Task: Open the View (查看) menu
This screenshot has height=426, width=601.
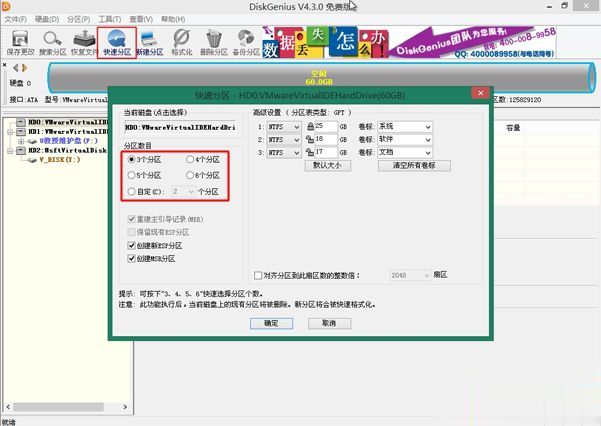Action: coord(141,19)
